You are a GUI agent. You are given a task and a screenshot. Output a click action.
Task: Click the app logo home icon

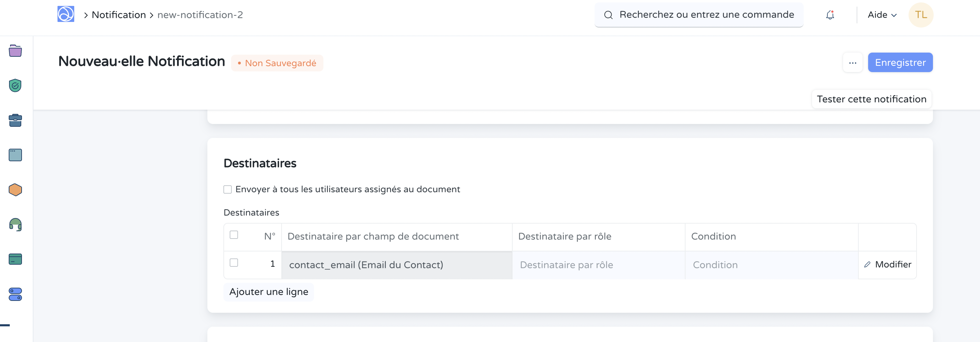(x=66, y=14)
